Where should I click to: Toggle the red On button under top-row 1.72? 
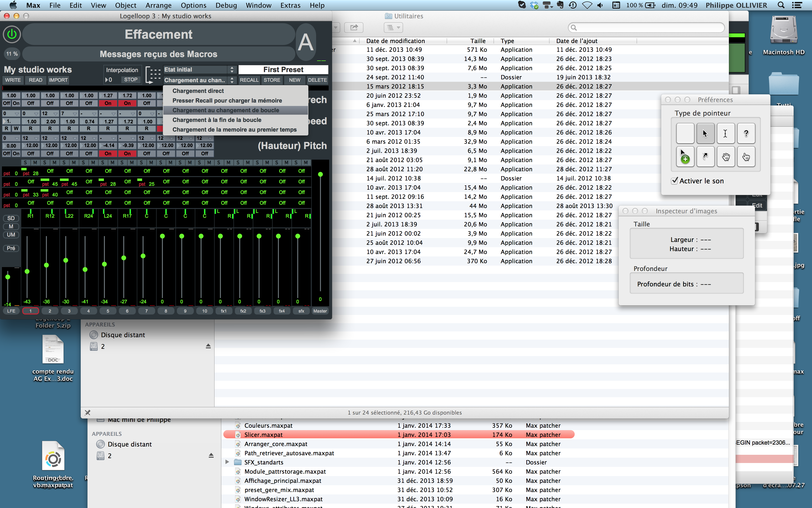[127, 103]
